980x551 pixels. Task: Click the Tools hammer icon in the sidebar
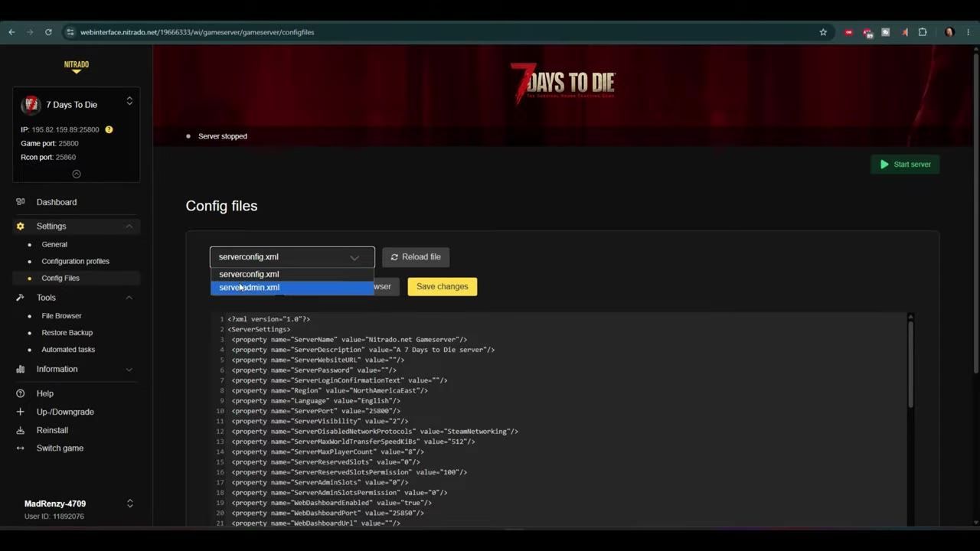[21, 298]
